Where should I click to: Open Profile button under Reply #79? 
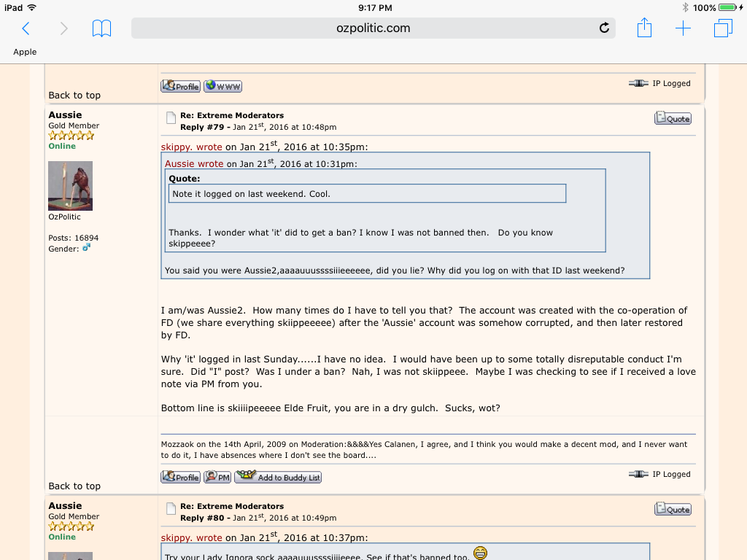180,477
